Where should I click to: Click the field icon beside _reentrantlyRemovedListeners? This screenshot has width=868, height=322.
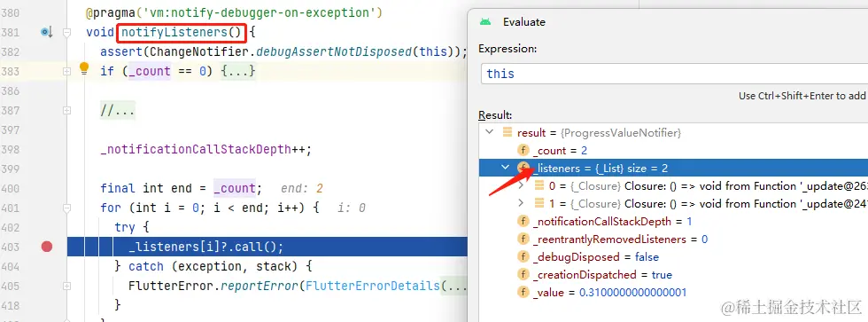coord(523,239)
